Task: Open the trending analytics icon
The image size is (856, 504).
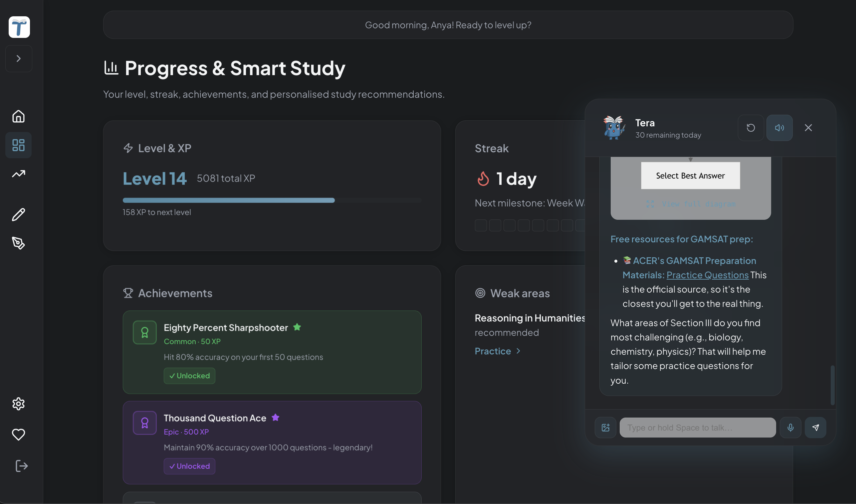Action: coord(18,174)
